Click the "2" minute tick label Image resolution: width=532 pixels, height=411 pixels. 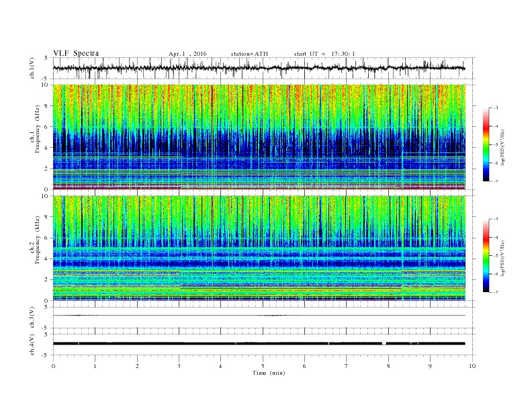(137, 366)
